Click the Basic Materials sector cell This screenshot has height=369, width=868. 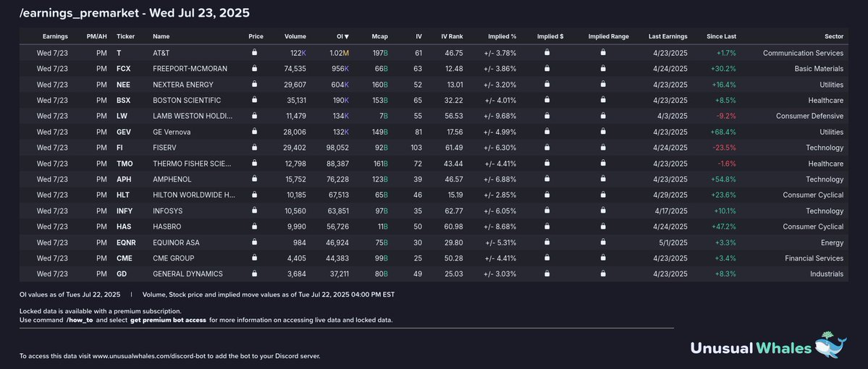point(819,69)
